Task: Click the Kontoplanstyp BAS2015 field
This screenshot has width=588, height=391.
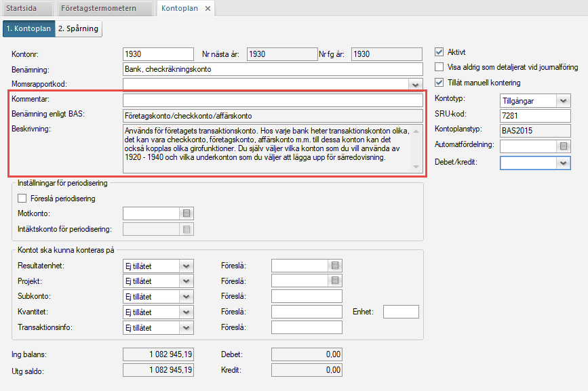Action: coord(535,131)
